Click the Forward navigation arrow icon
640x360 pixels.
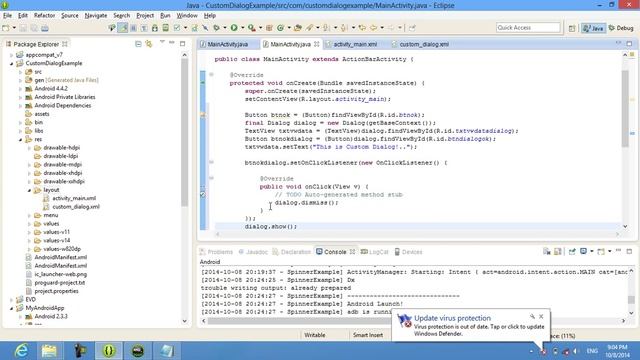391,28
